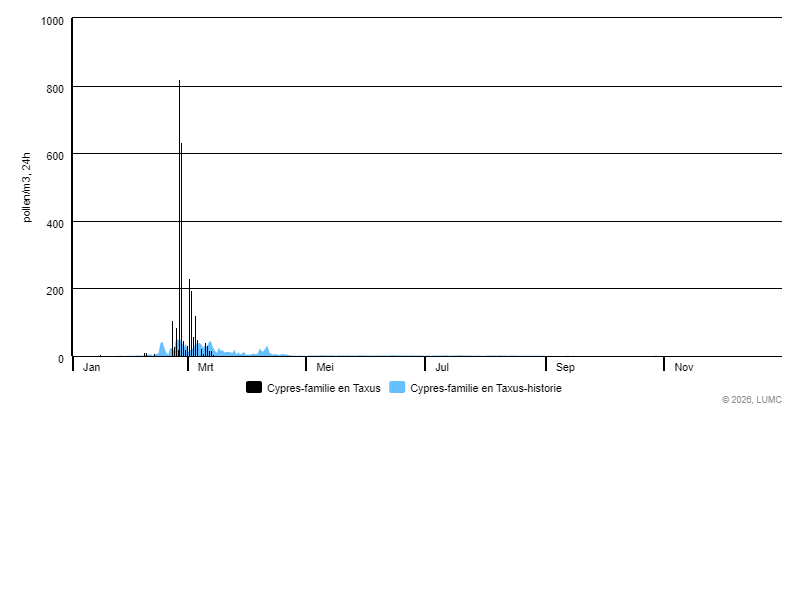Click the blue Taxus-historie legend swatch

click(397, 388)
